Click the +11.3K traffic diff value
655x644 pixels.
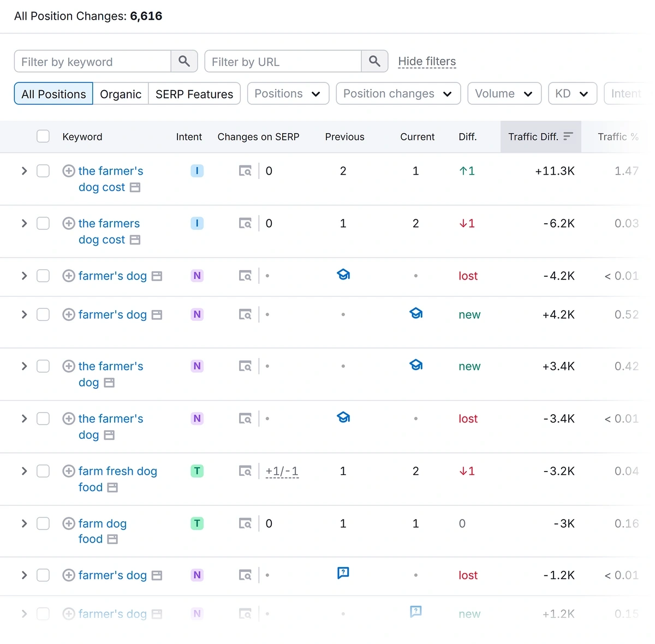point(555,171)
